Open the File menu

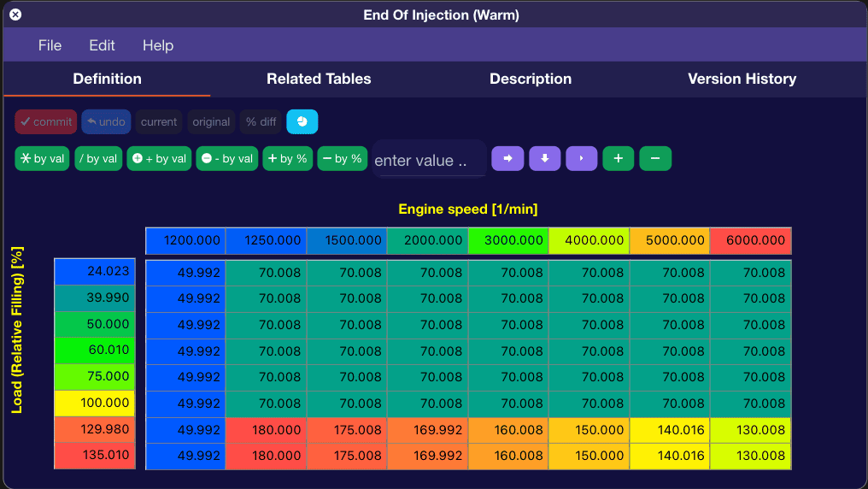pos(50,45)
